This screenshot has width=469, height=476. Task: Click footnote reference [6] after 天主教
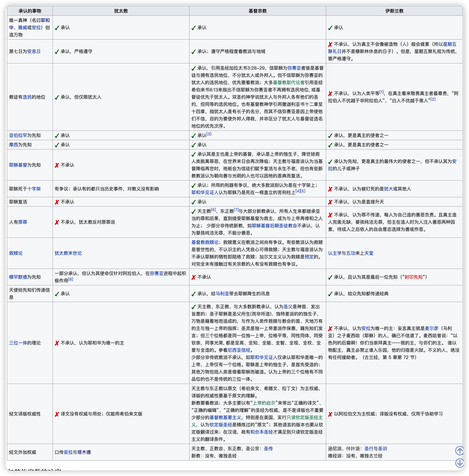coord(214,210)
